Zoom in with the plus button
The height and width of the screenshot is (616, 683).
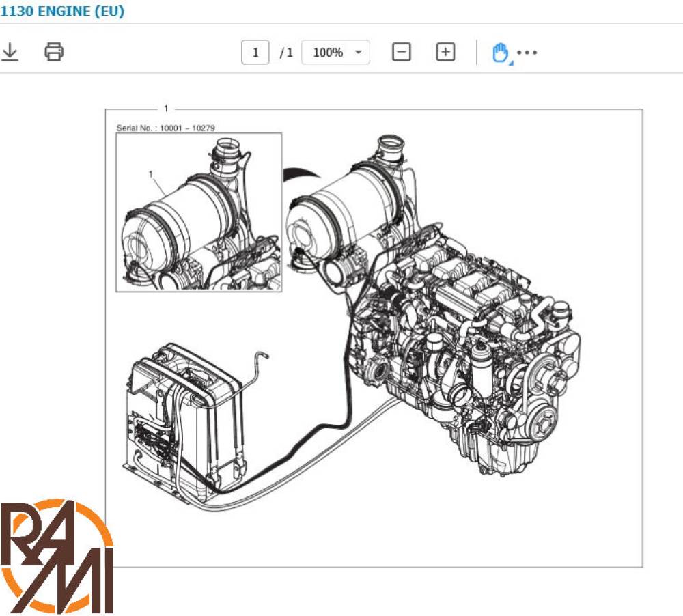(x=445, y=52)
